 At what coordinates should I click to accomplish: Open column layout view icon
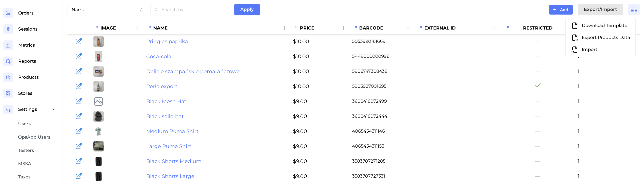634,10
